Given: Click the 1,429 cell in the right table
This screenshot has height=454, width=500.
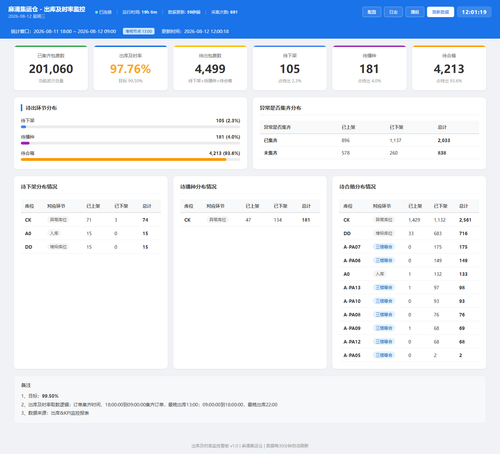Looking at the screenshot, I should coord(414,220).
